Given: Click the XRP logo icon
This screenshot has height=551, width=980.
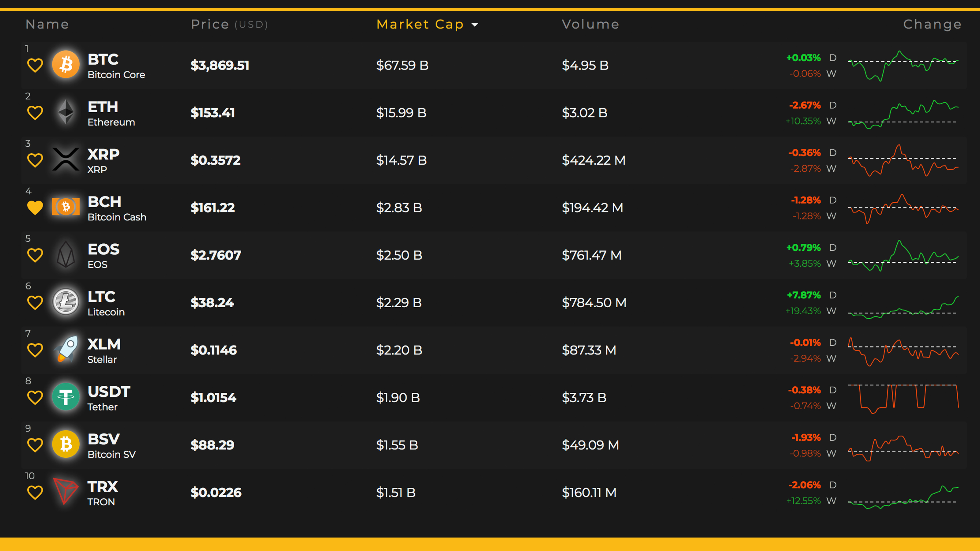Looking at the screenshot, I should pos(66,159).
